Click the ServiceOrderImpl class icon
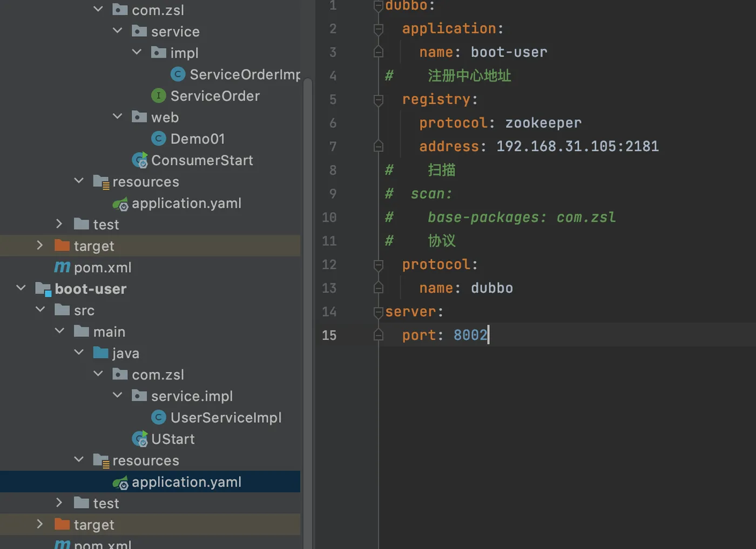Viewport: 756px width, 549px height. point(178,74)
